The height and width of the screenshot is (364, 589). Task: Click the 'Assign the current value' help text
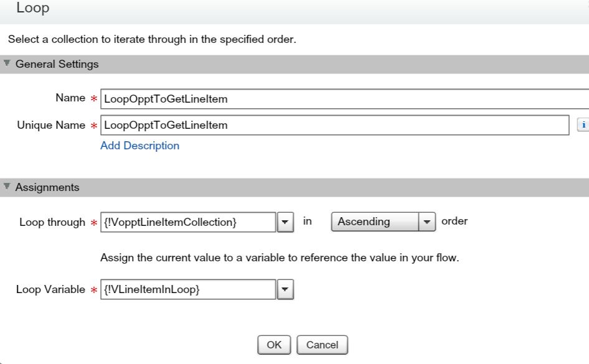point(279,258)
